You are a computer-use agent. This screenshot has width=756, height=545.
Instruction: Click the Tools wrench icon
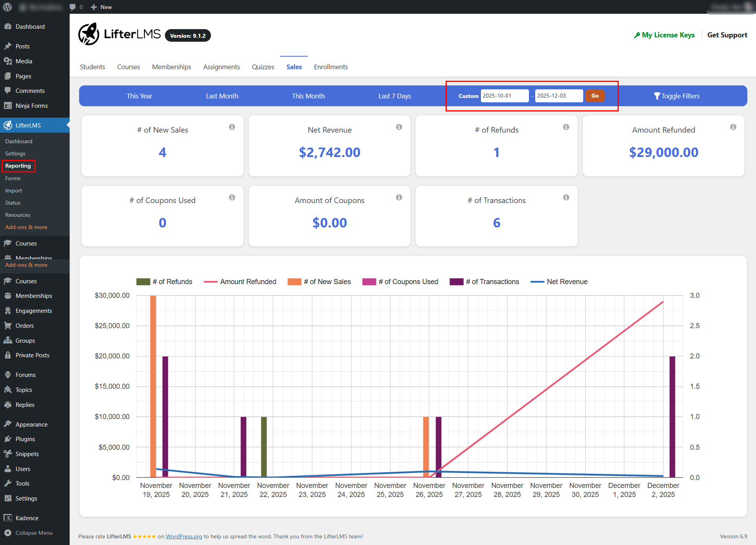[8, 483]
